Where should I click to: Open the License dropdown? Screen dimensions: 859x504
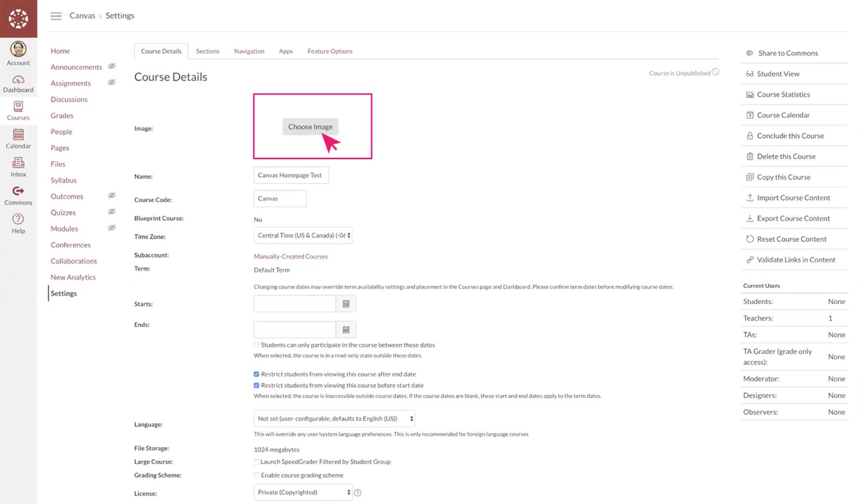pos(303,493)
